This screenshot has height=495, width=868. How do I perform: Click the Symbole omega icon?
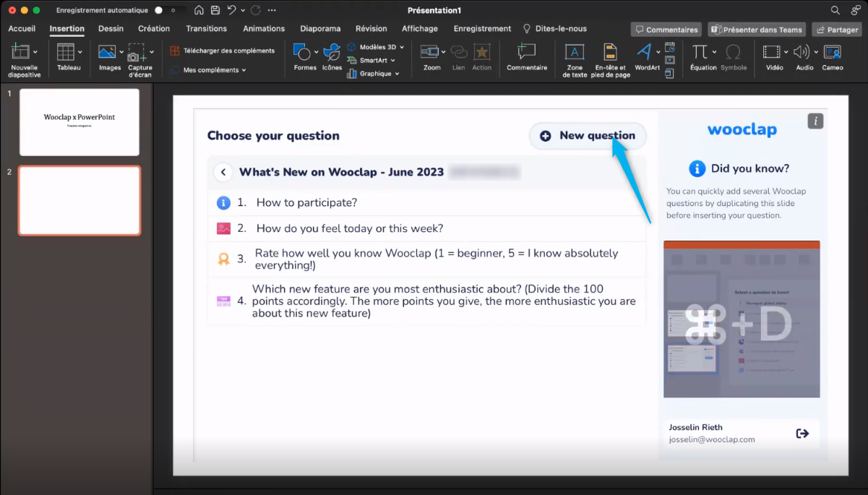coord(733,52)
